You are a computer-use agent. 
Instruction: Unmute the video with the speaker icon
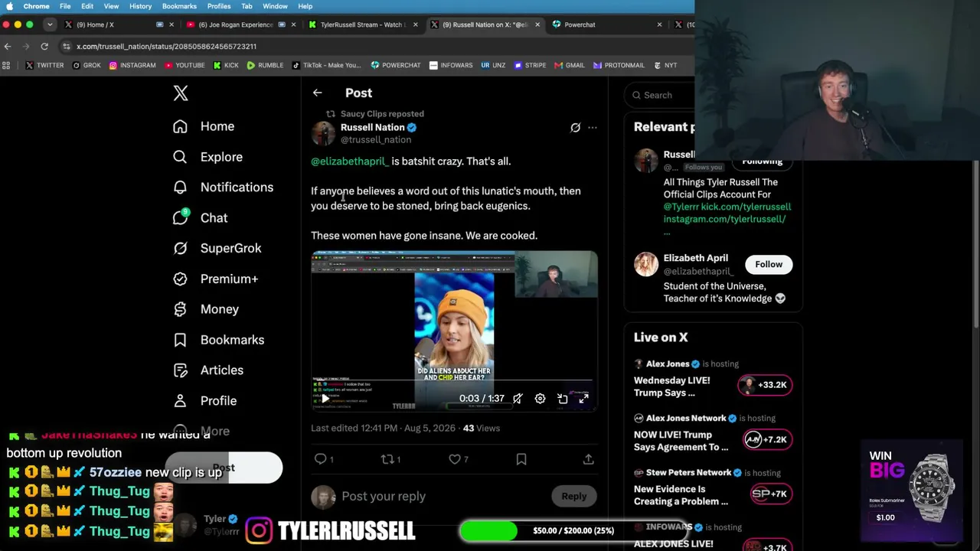tap(518, 399)
